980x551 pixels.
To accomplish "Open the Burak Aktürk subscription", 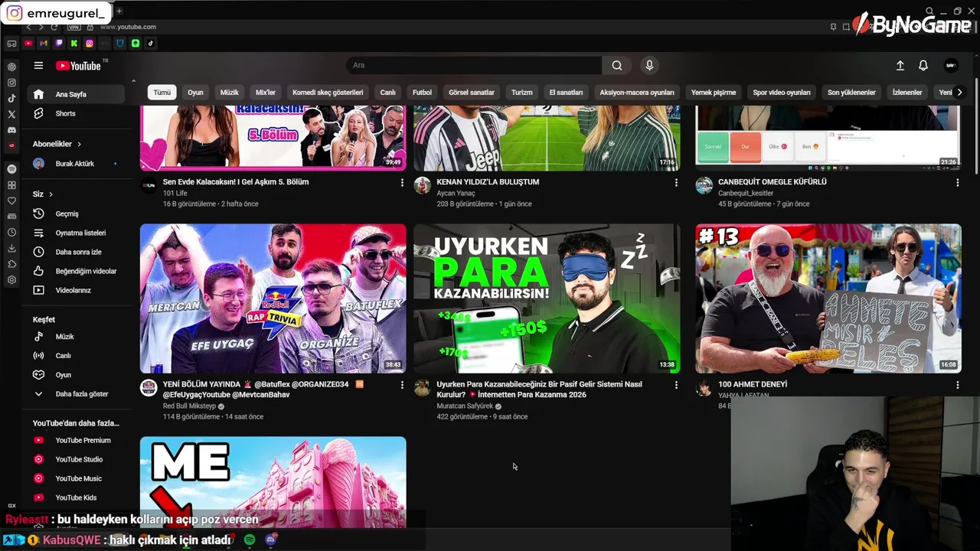I will [x=75, y=164].
